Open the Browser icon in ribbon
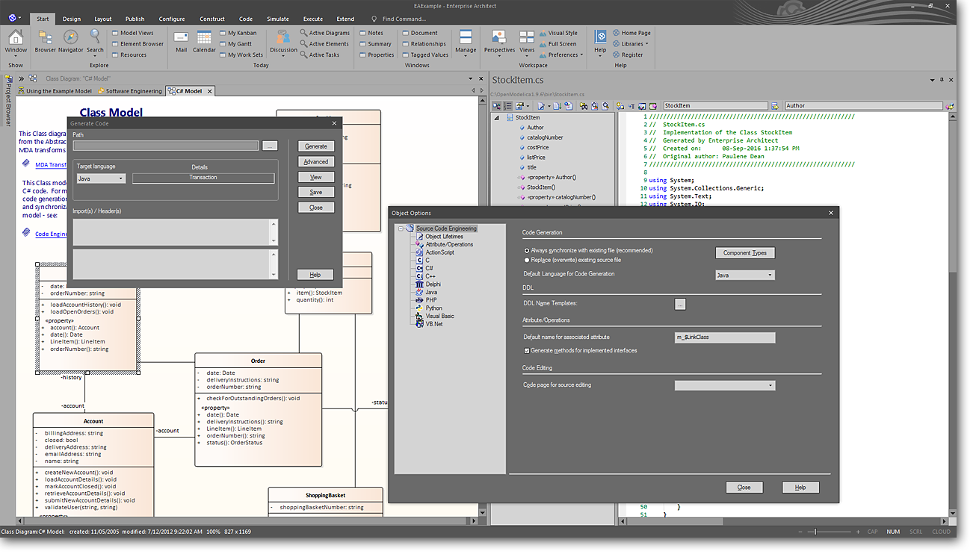 coord(45,37)
